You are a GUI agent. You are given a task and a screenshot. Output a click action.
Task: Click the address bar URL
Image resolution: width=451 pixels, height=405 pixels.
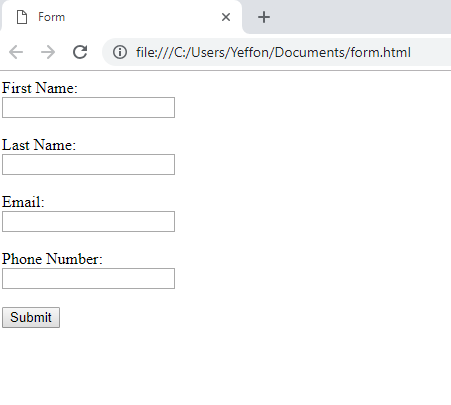coord(273,52)
